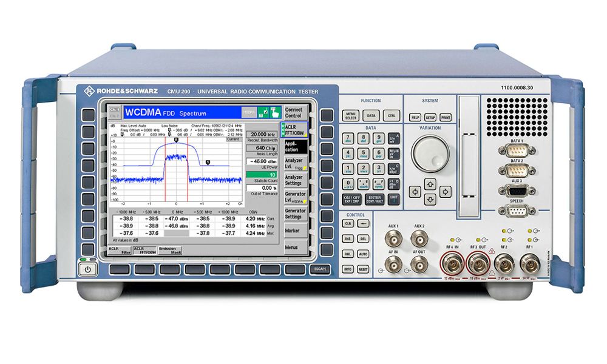Click the left arrow cursor key
607x364 pixels.
[415, 192]
